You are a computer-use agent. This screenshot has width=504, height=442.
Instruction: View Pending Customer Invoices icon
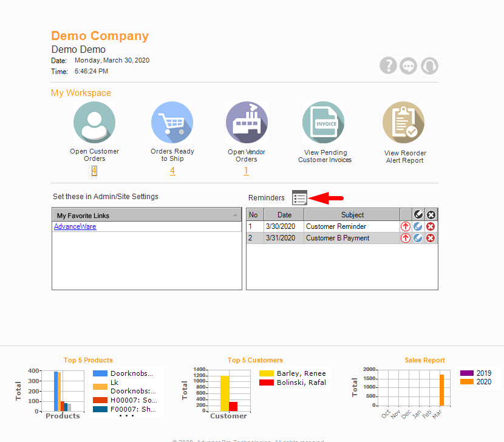[324, 123]
